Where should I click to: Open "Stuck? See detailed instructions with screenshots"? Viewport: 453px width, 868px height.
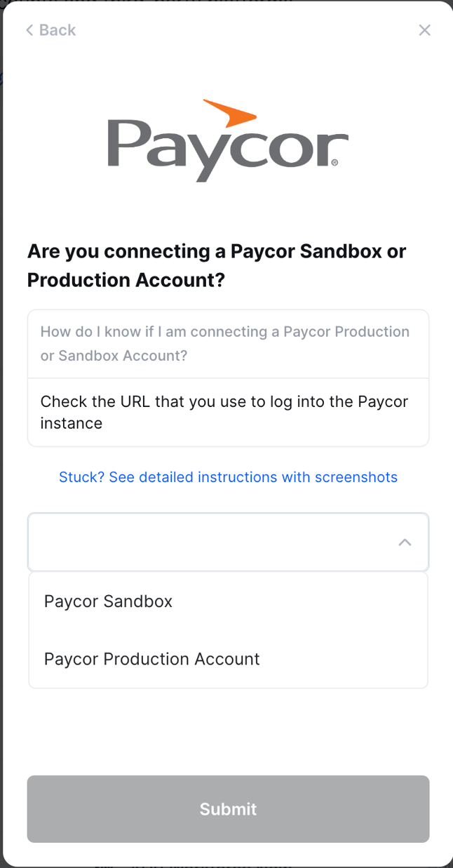(x=228, y=477)
